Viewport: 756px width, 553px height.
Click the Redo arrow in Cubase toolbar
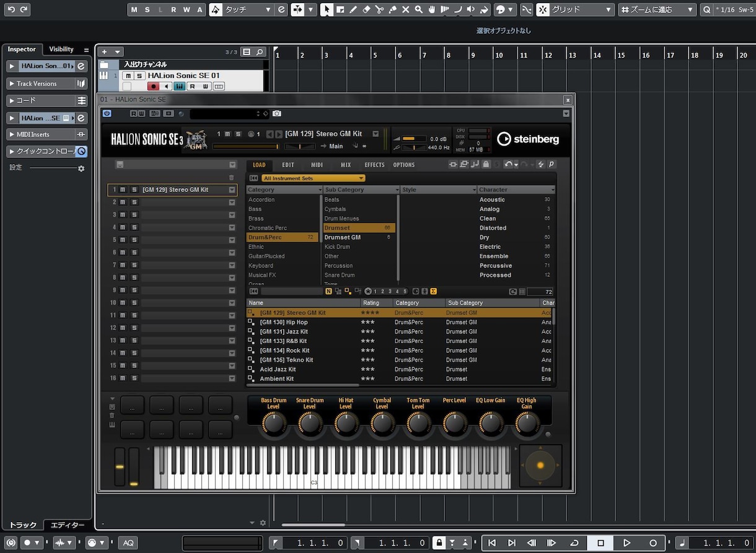[x=24, y=9]
